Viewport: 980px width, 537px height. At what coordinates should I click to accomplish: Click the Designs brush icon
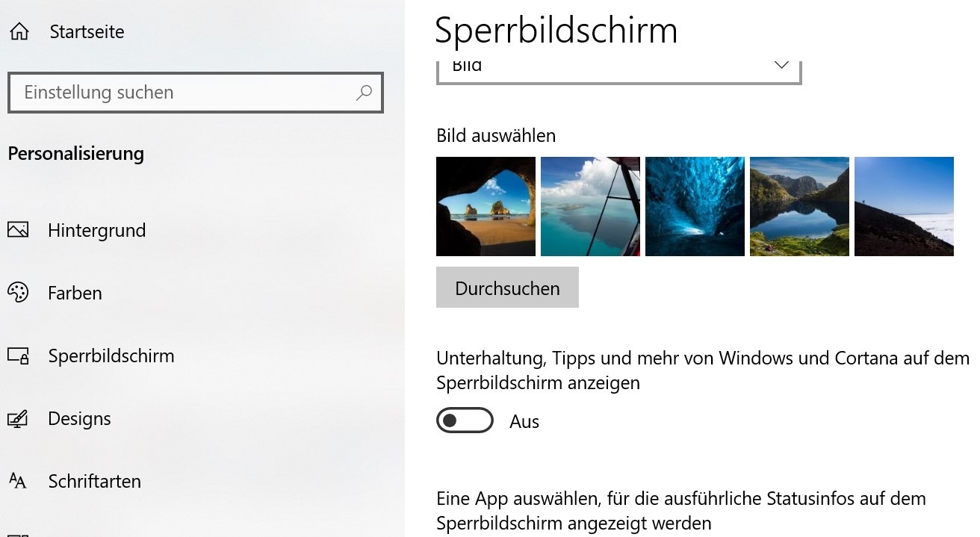click(18, 419)
